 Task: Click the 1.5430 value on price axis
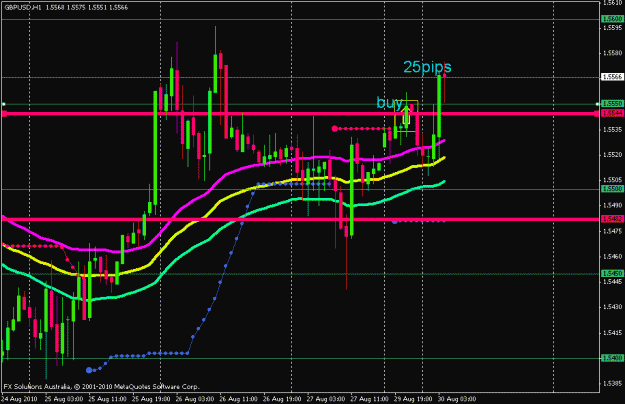(612, 307)
